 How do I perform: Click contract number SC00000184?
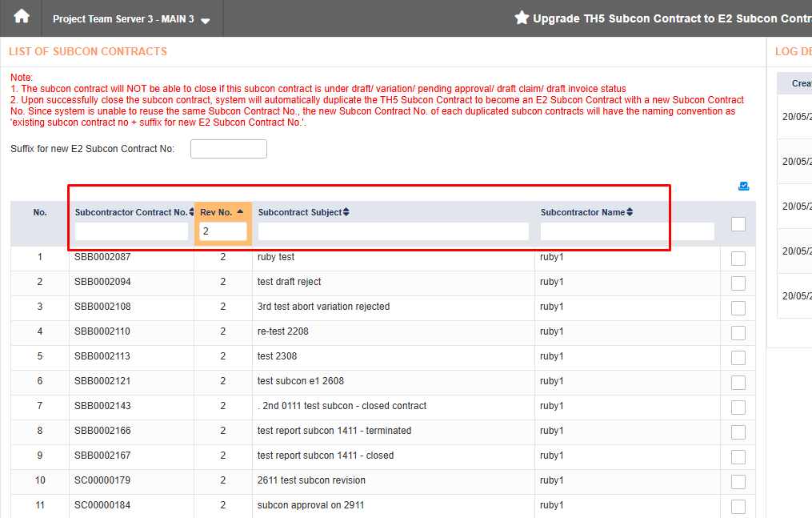(102, 505)
